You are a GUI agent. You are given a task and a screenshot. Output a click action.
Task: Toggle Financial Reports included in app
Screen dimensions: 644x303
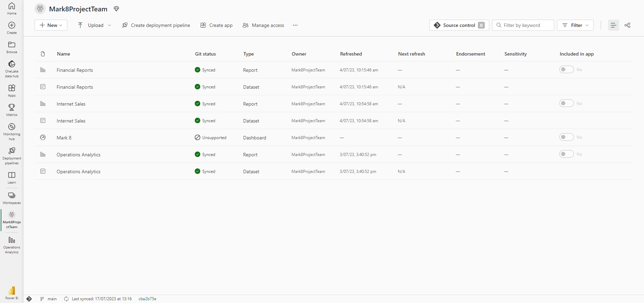click(566, 69)
